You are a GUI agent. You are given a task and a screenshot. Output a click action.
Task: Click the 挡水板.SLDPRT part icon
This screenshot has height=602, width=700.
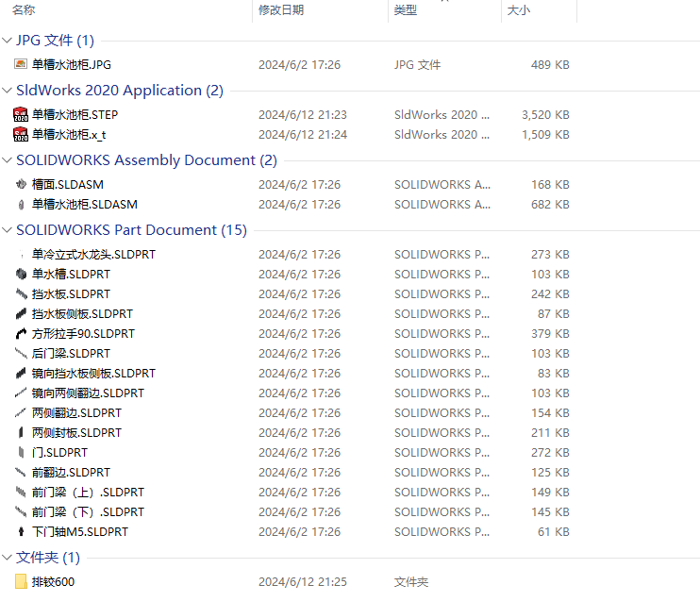[21, 293]
